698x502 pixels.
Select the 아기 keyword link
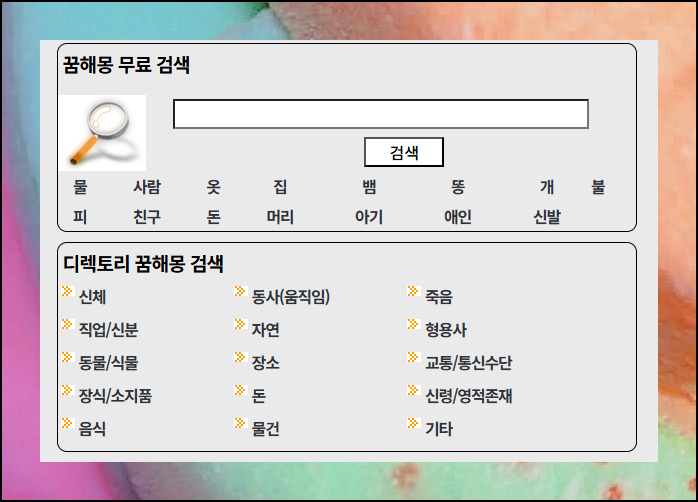(369, 217)
